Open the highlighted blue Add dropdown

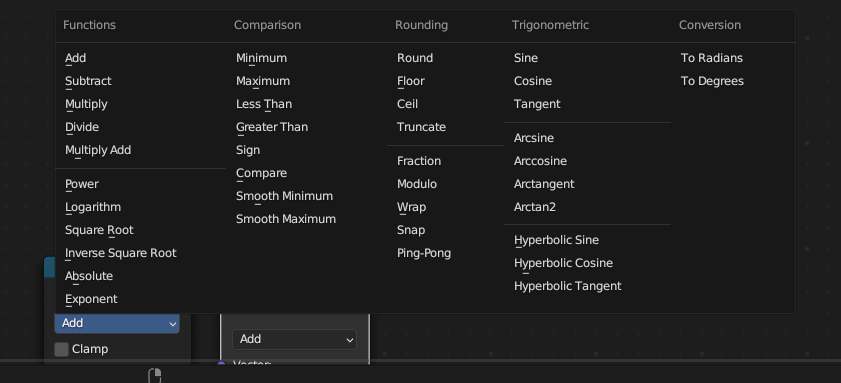(117, 323)
